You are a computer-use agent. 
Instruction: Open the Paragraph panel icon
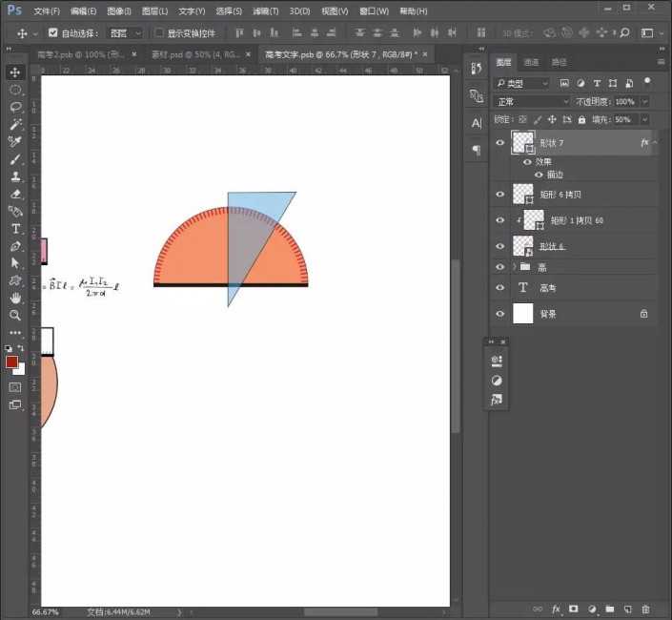pos(477,150)
